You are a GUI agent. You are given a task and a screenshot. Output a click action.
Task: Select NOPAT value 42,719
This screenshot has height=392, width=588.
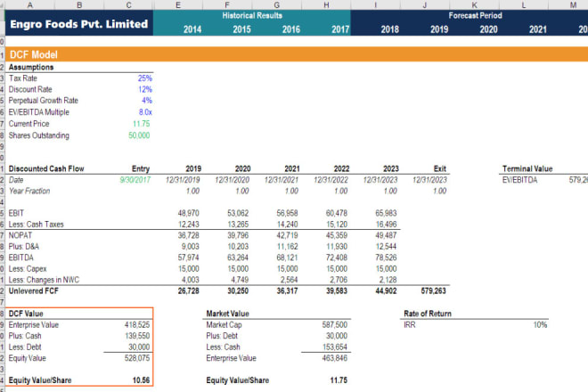click(287, 235)
